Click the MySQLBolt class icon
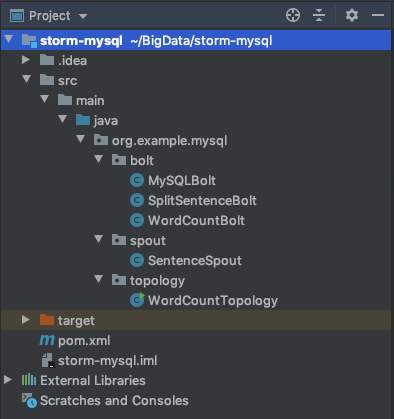 (137, 180)
